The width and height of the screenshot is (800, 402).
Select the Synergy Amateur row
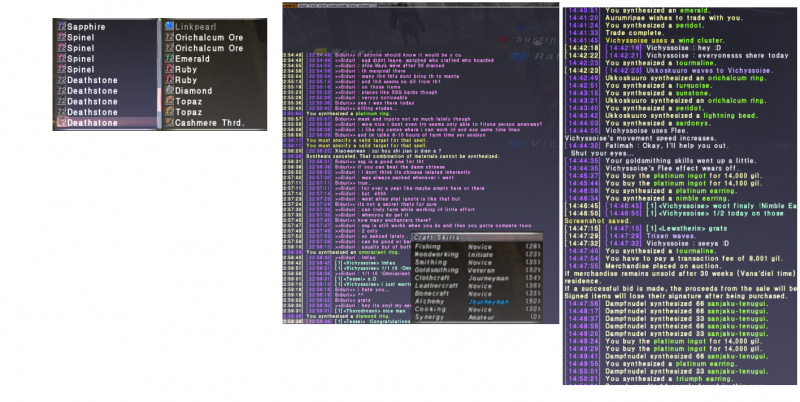coord(478,317)
